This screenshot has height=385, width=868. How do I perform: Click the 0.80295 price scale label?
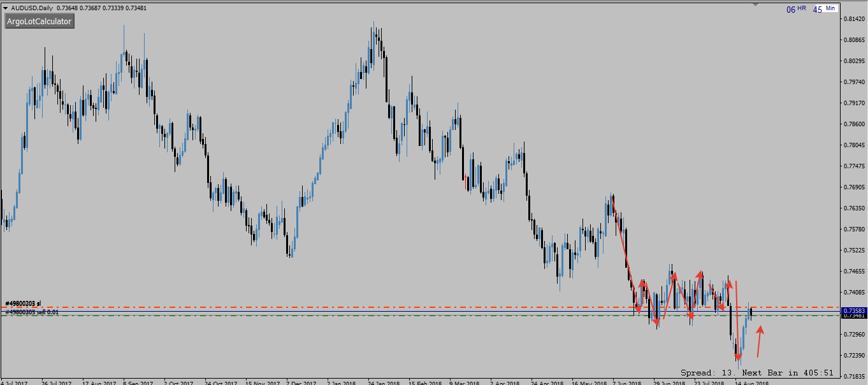[854, 61]
